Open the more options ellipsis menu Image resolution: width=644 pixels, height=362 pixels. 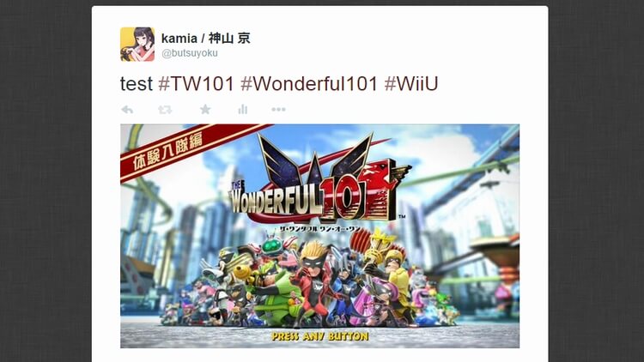278,109
